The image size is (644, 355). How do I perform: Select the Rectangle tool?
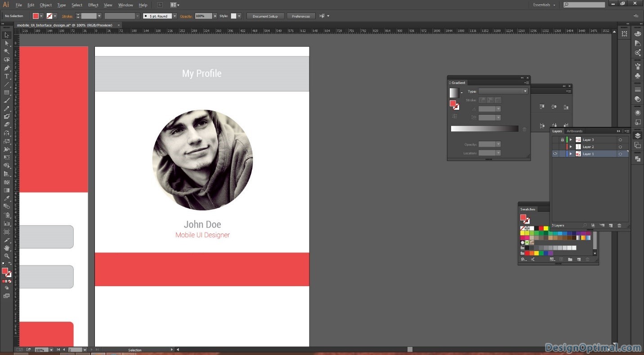(7, 92)
